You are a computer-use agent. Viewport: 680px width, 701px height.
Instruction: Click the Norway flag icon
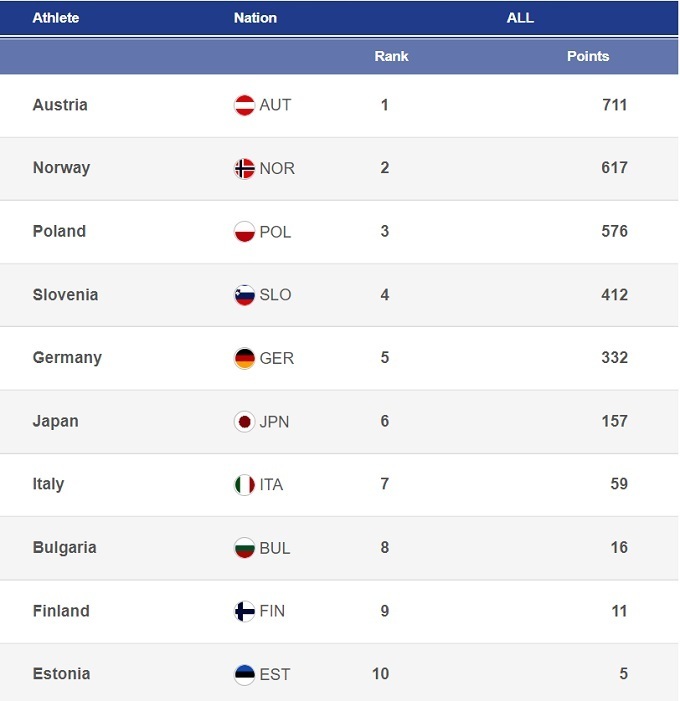244,168
